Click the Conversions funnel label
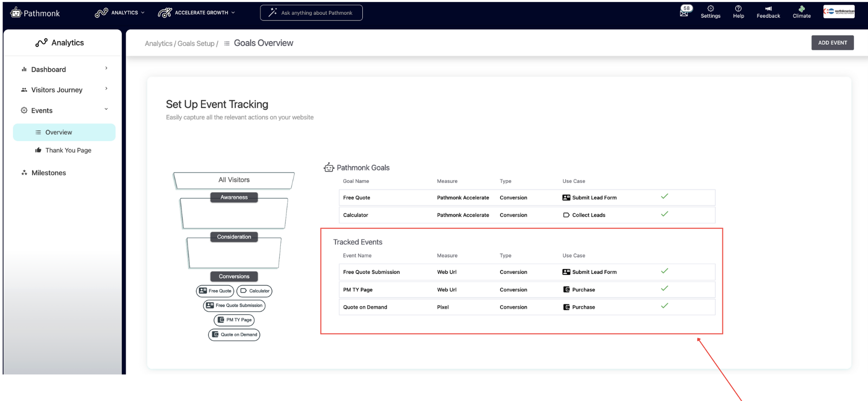868x401 pixels. (x=234, y=276)
